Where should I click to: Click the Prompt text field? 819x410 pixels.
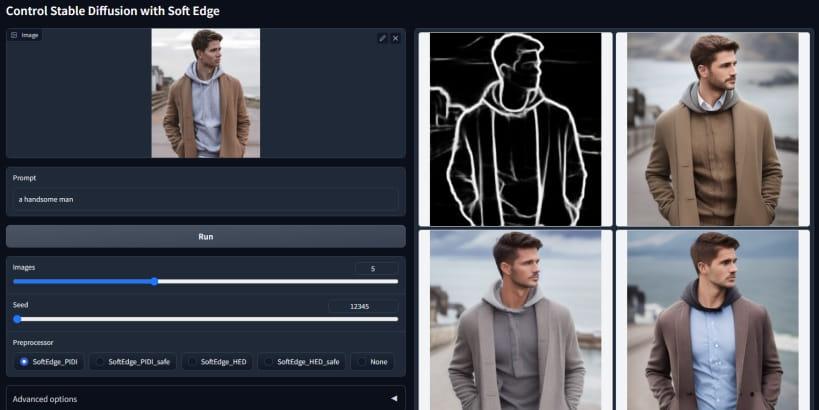(205, 199)
